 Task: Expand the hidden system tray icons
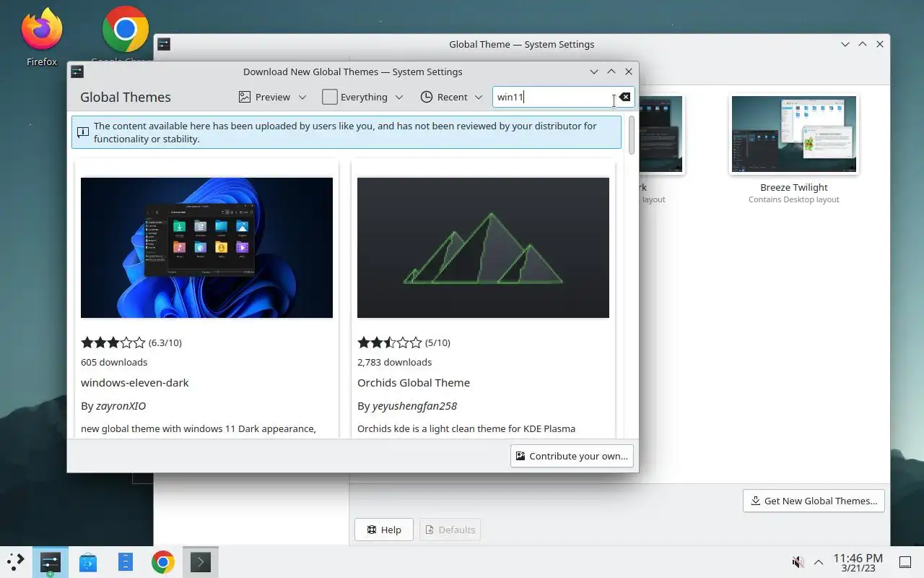819,562
